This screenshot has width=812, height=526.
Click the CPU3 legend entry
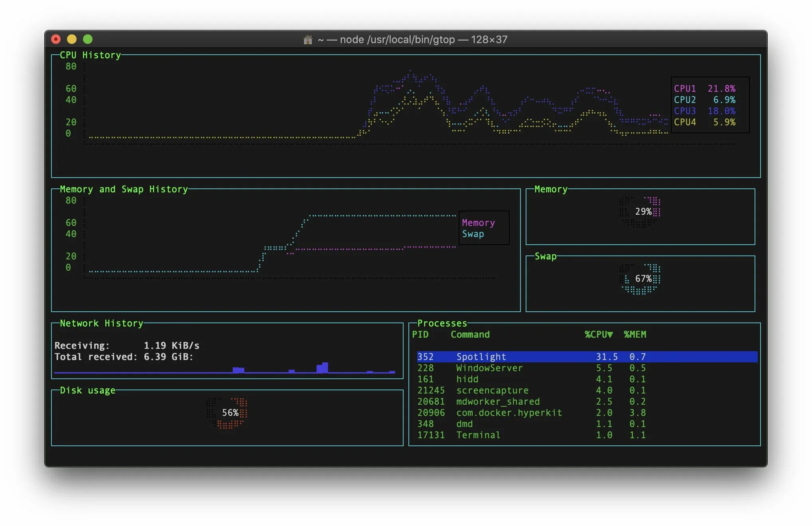[685, 111]
